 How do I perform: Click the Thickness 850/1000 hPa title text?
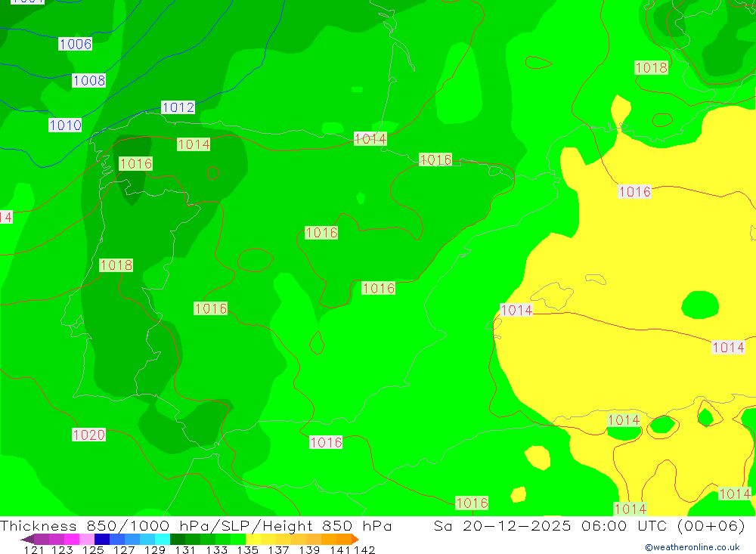[x=196, y=526]
